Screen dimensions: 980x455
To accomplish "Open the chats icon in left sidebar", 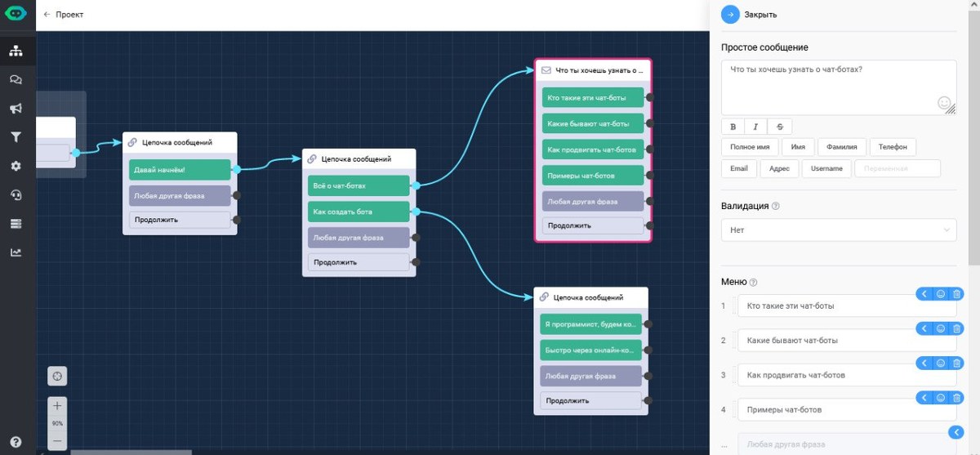I will [x=16, y=79].
